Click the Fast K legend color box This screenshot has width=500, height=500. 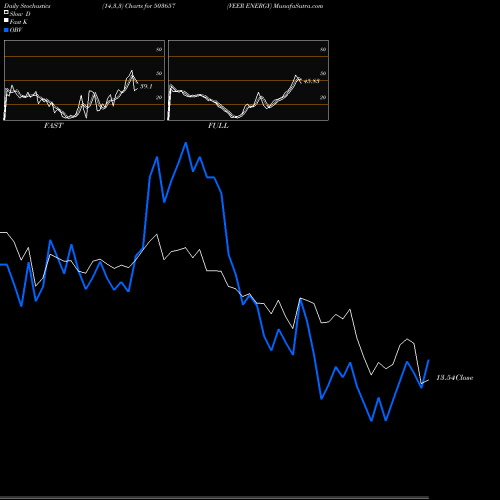coord(6,21)
